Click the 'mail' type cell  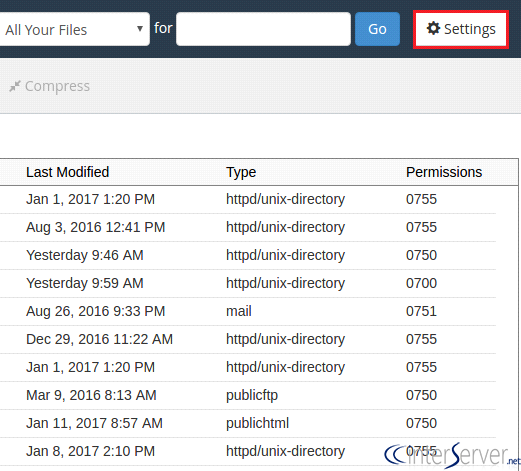click(239, 311)
